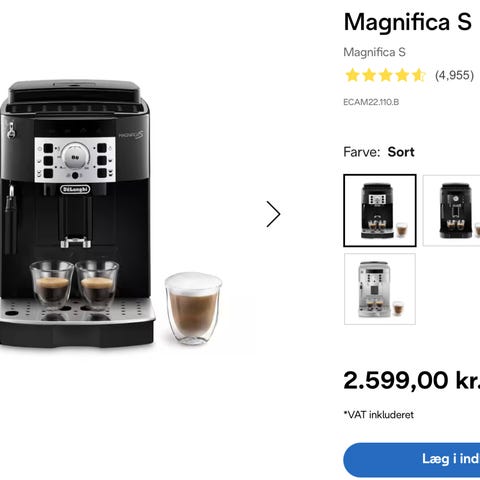The image size is (480, 480).
Task: Click the *VAT inkluderet note
Action: coord(379,415)
